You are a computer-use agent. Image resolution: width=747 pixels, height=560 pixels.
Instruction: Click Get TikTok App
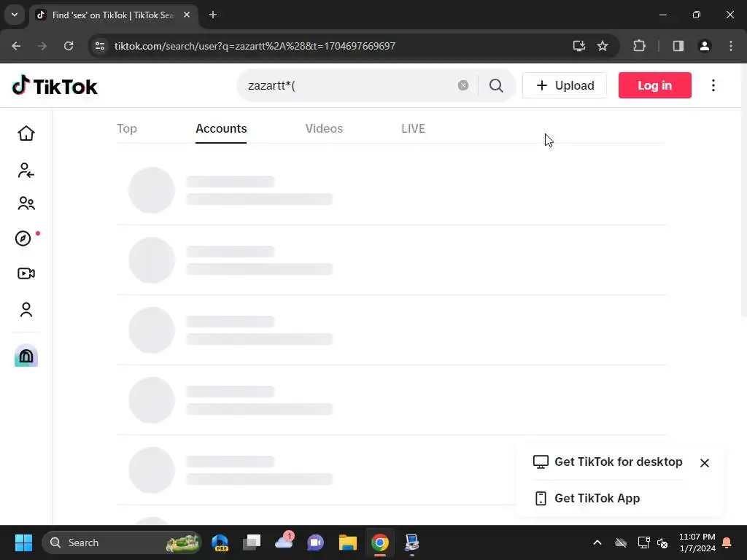pos(587,498)
